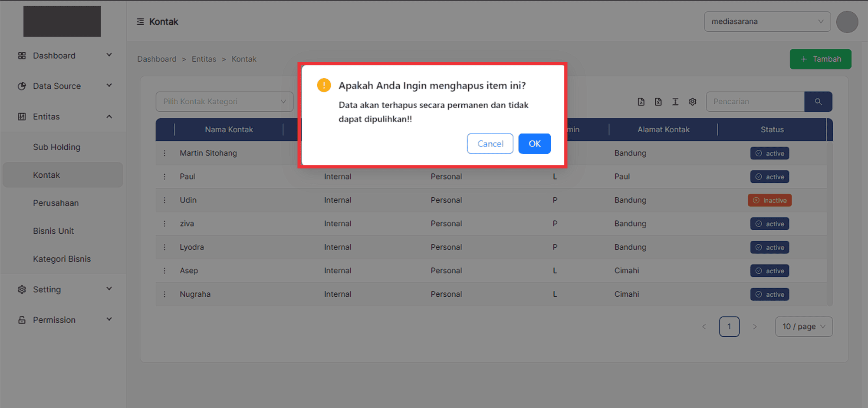Select Perusahaan in the sidebar
Screen dimensions: 868x408
point(56,203)
